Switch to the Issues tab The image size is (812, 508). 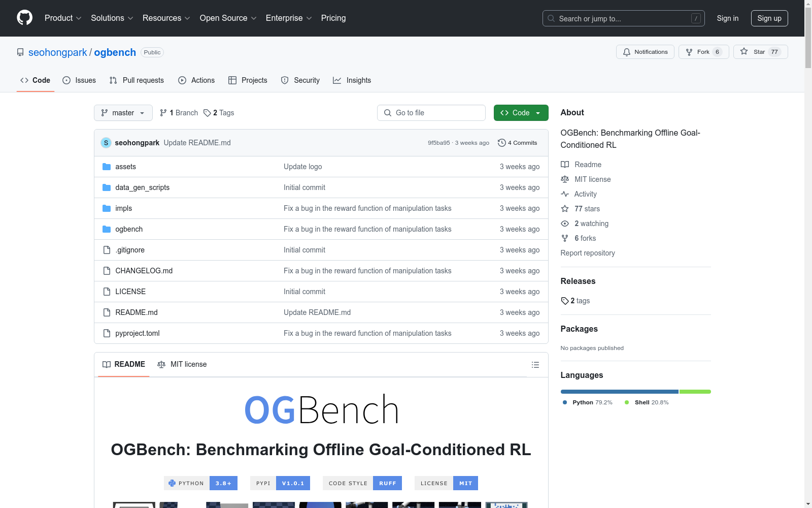point(79,80)
